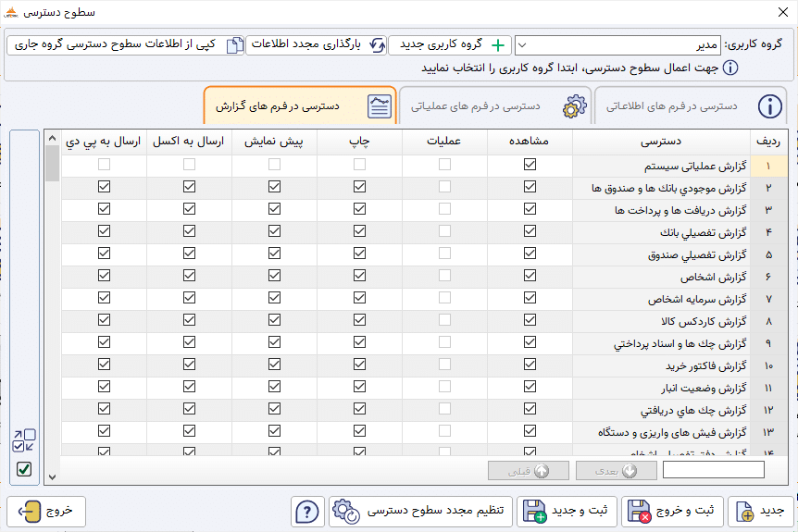
Task: Click تنظیم مجدد سطوح دسترسی button
Action: [420, 511]
